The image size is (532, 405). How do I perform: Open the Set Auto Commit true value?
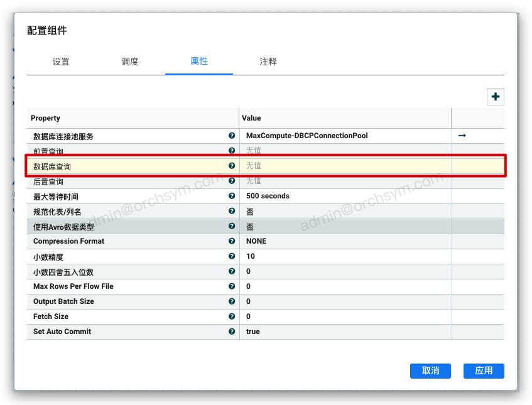tap(345, 332)
